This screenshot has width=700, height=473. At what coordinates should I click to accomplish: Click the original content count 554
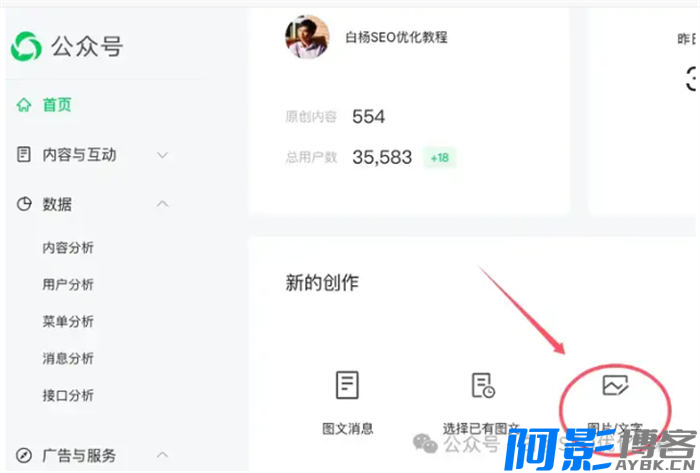(x=368, y=117)
